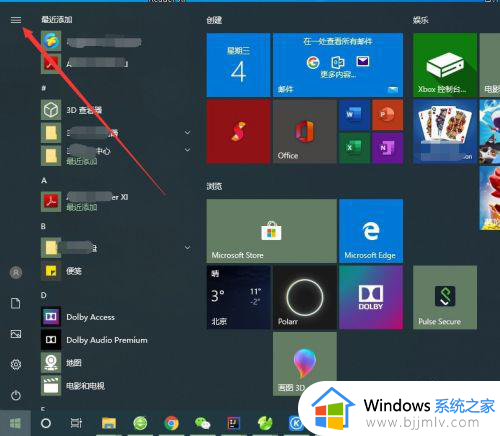
Task: Open the user account icon
Action: 16,273
